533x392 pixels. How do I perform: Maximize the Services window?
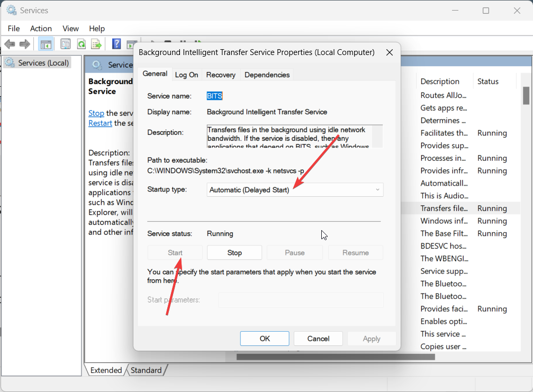pos(486,11)
